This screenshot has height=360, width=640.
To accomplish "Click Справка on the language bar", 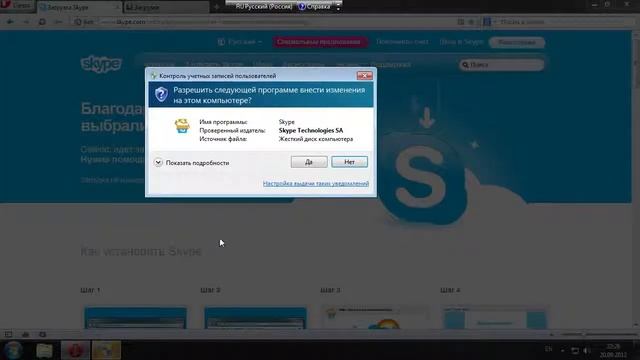I will coord(315,7).
